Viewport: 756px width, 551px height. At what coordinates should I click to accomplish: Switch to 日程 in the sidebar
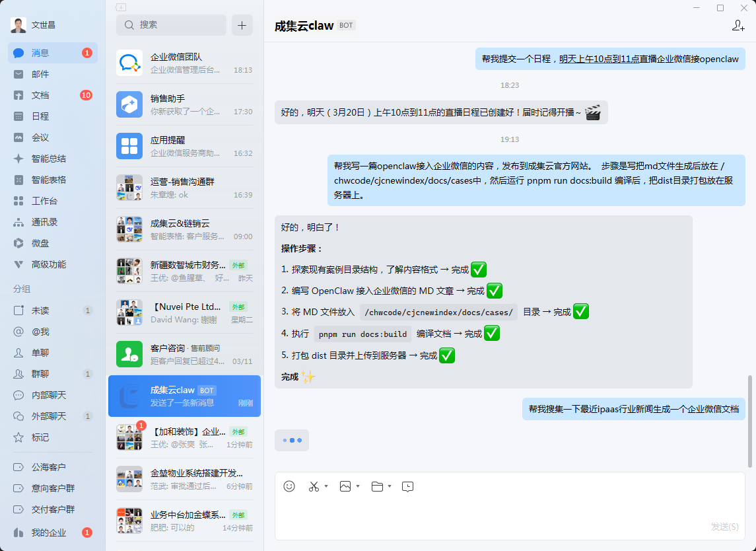(x=40, y=116)
